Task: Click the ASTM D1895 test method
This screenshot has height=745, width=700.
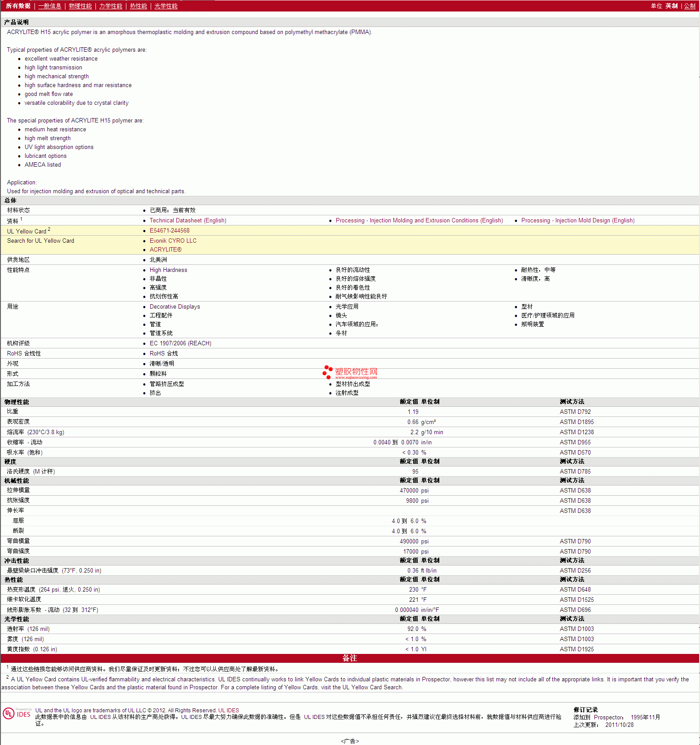Action: tap(577, 422)
